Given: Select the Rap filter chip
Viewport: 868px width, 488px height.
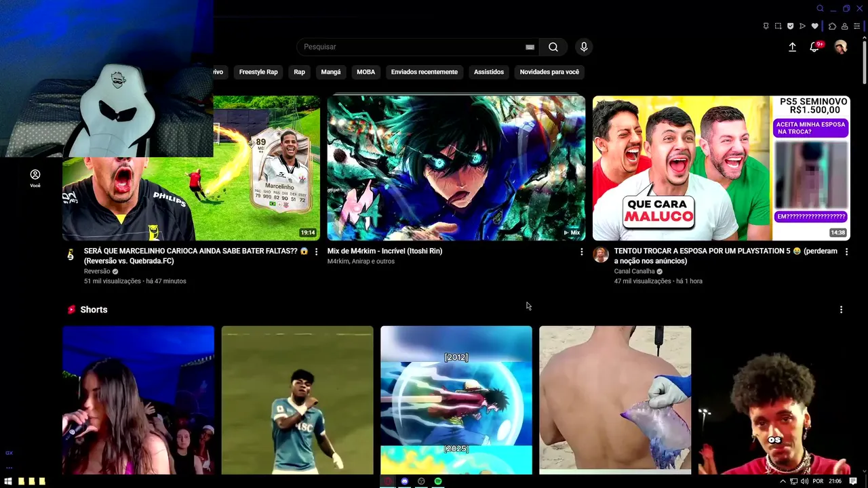Looking at the screenshot, I should click(x=299, y=72).
